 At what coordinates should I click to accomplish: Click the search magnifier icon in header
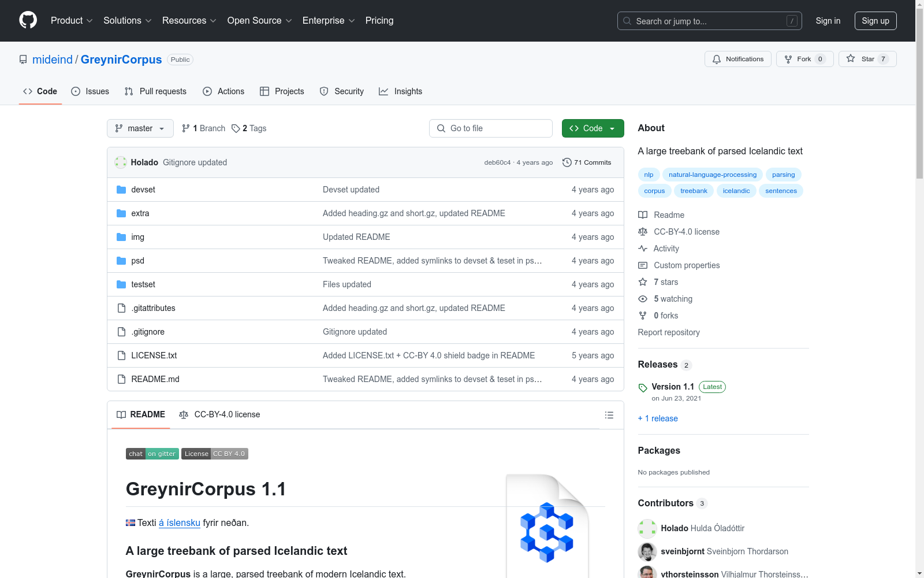pyautogui.click(x=627, y=21)
